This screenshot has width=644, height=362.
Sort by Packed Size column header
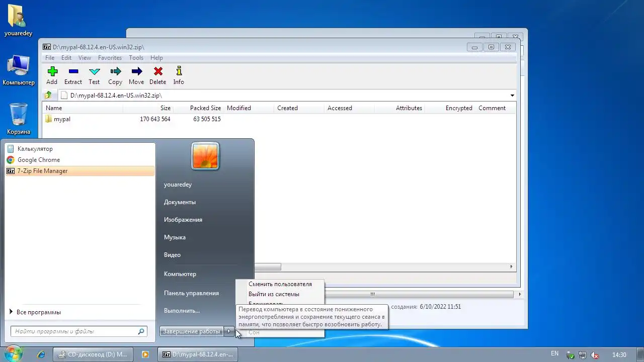coord(199,108)
